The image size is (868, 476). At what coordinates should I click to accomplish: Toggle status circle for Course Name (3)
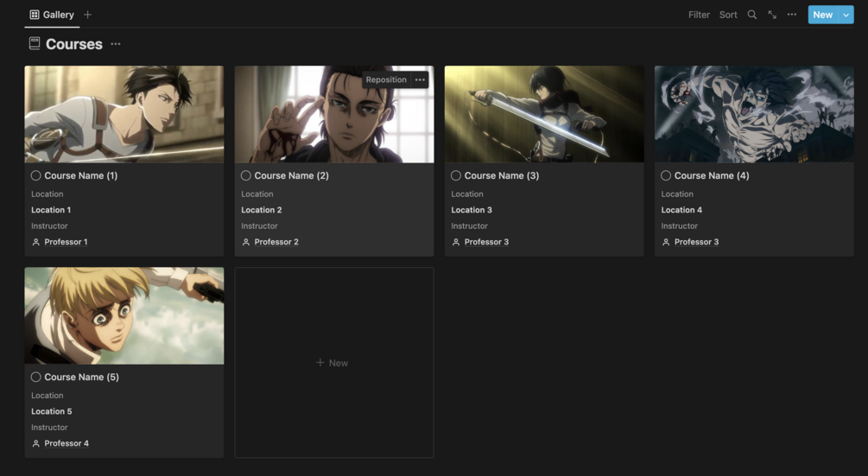456,175
